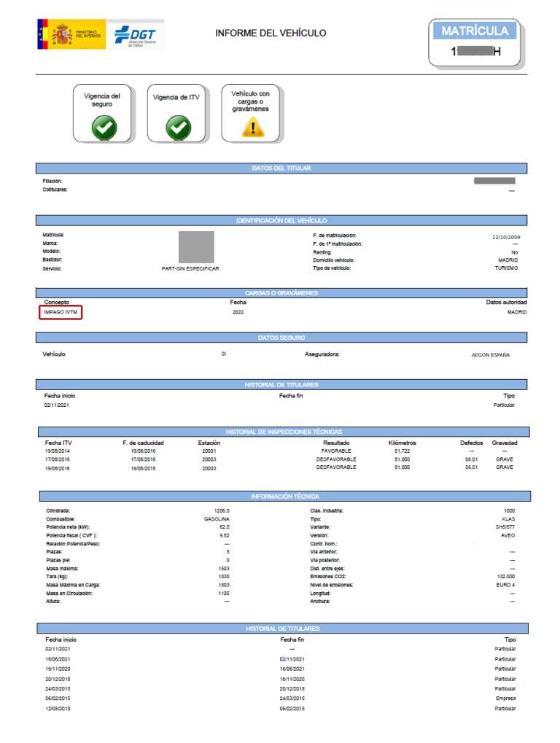Image resolution: width=560 pixels, height=743 pixels.
Task: Click the CARGAS O GRAVÁMENES header bar
Action: [x=281, y=293]
